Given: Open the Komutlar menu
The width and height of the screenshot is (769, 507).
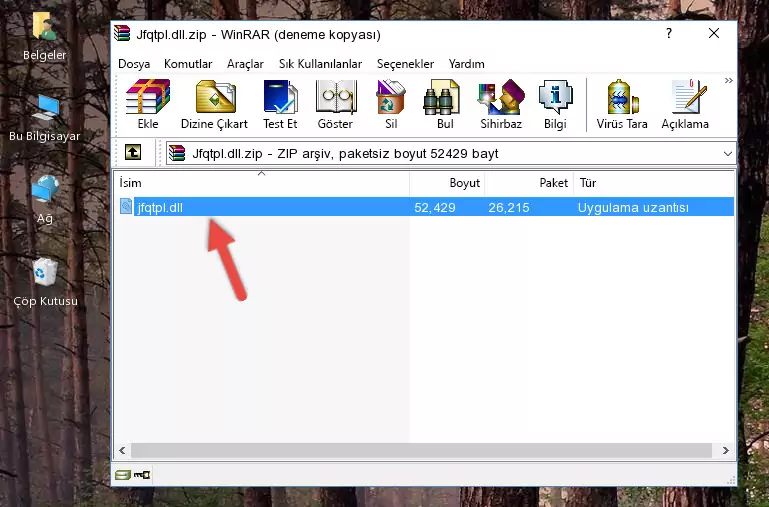Looking at the screenshot, I should coord(188,64).
